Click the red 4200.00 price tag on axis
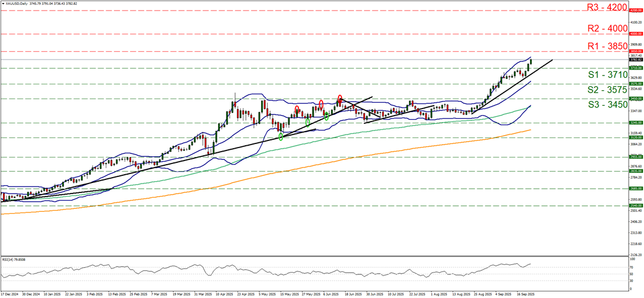 [636, 11]
